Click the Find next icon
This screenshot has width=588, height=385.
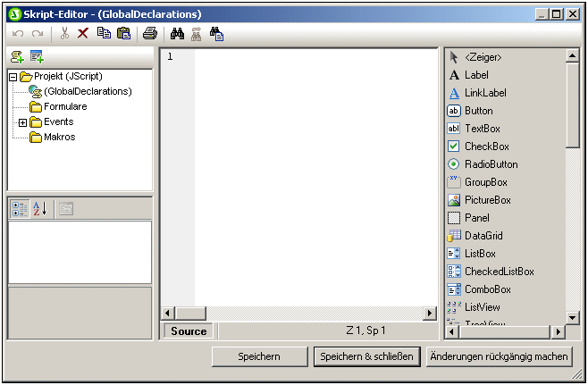click(196, 33)
